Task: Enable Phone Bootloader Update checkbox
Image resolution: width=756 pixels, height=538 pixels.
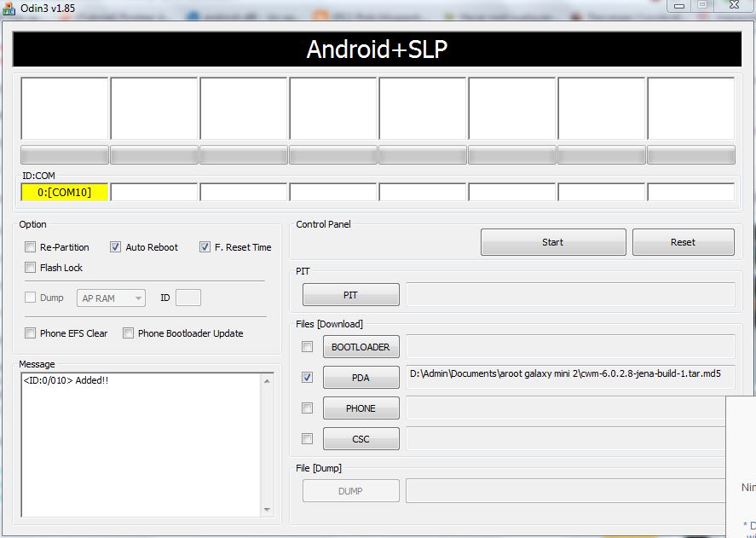Action: [x=128, y=333]
